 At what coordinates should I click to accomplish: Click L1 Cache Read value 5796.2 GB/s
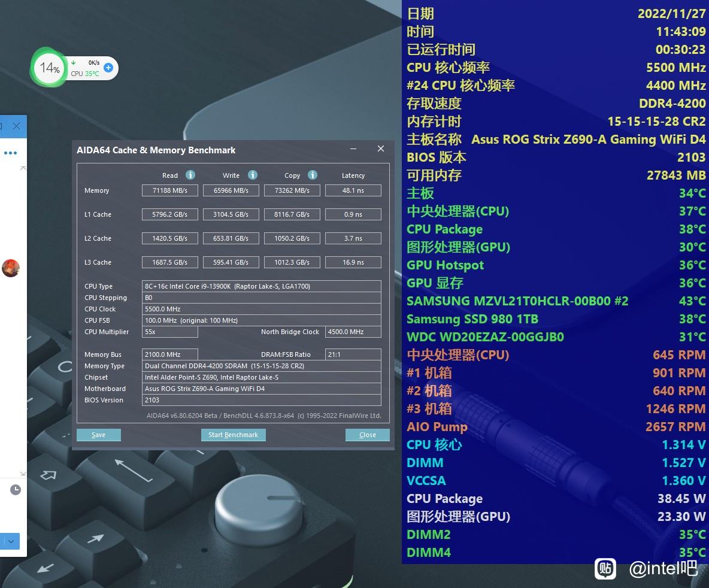170,214
